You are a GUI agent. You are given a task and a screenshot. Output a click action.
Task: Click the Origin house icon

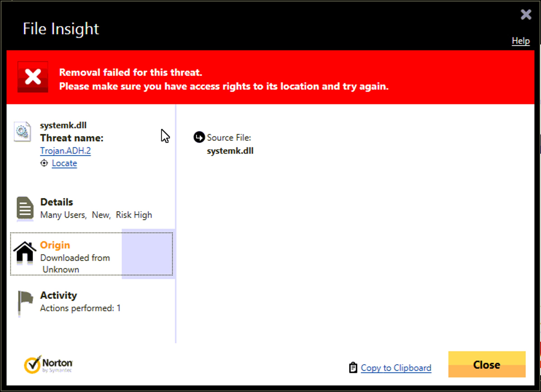click(x=25, y=253)
